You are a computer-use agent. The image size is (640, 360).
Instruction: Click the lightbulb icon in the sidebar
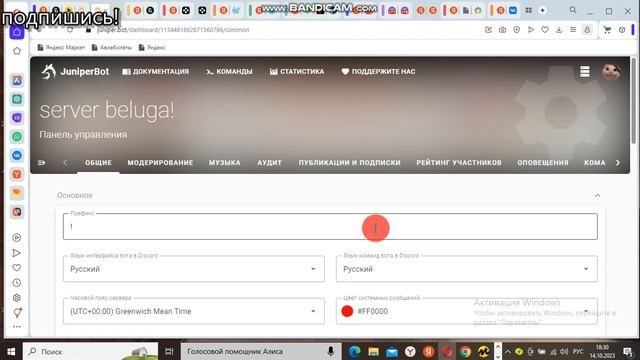tap(17, 313)
